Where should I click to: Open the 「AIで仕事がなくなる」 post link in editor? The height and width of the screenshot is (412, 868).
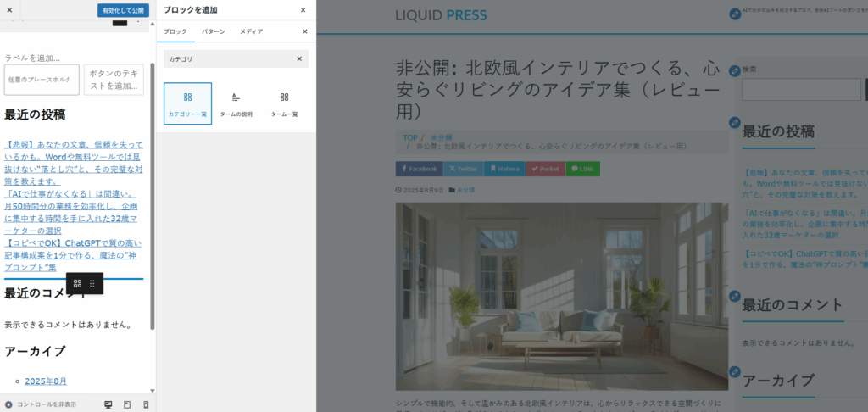click(71, 212)
